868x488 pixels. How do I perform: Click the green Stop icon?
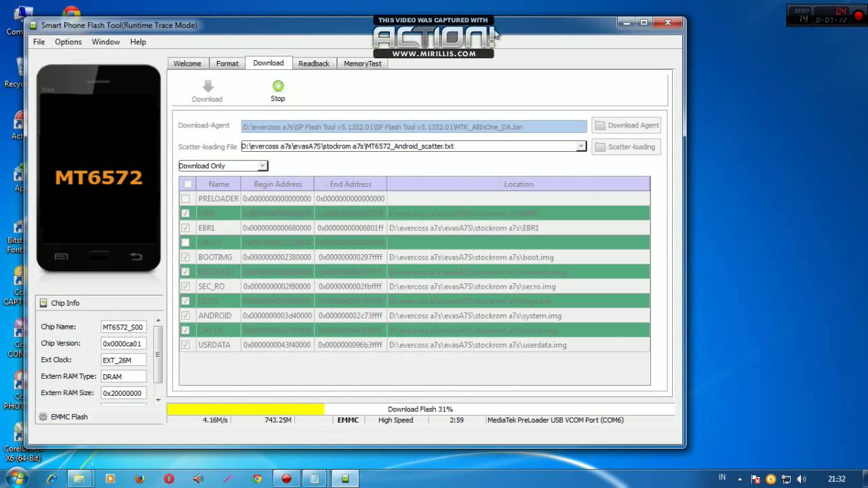click(x=278, y=86)
